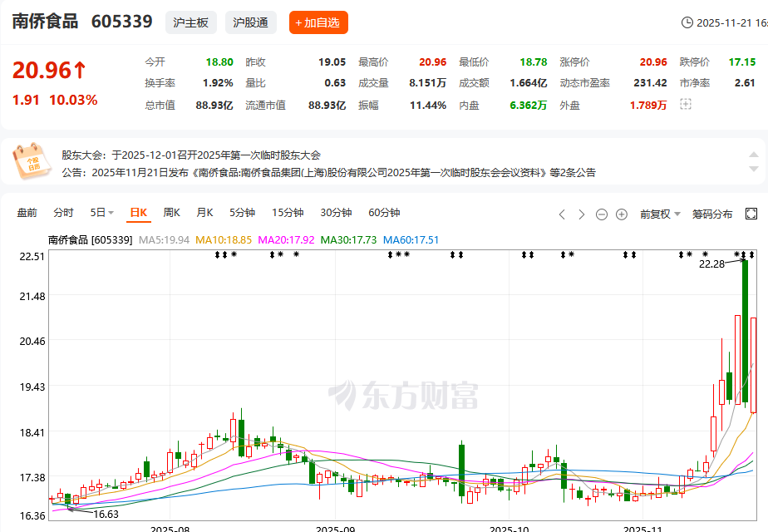Click the 外盘 value 1.789万
This screenshot has width=768, height=532.
pyautogui.click(x=648, y=106)
